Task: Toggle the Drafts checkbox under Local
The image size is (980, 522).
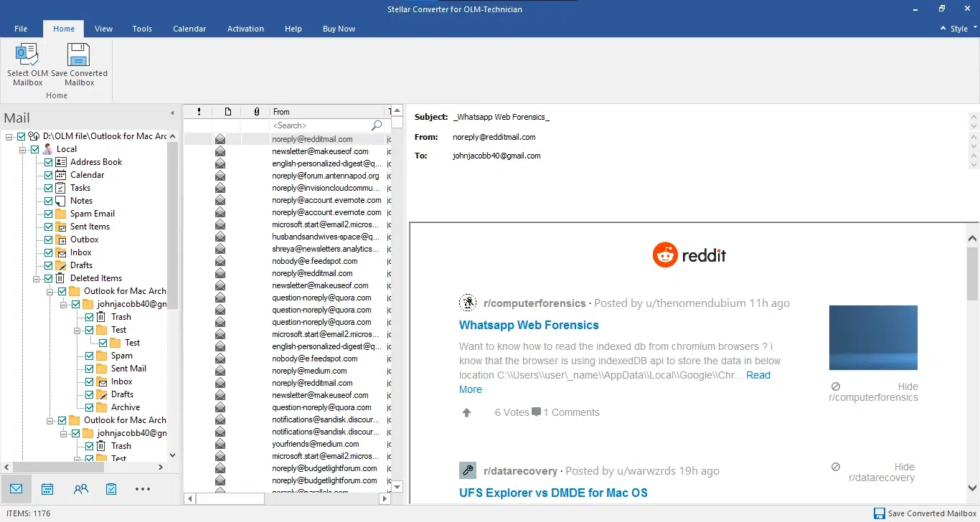Action: click(x=49, y=265)
